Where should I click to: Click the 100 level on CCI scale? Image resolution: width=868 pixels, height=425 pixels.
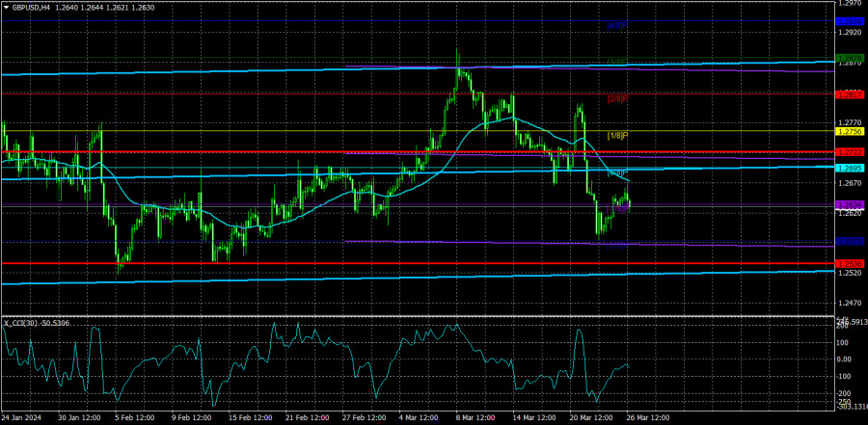tap(844, 342)
